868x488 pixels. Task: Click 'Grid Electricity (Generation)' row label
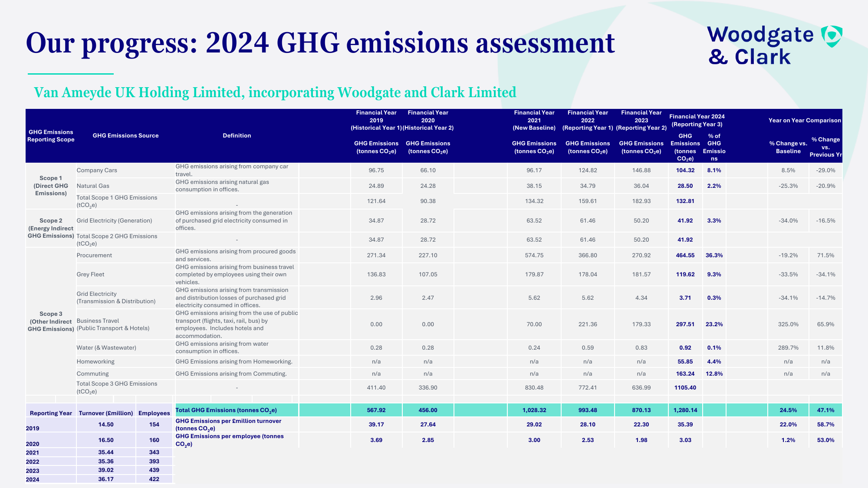click(x=114, y=221)
